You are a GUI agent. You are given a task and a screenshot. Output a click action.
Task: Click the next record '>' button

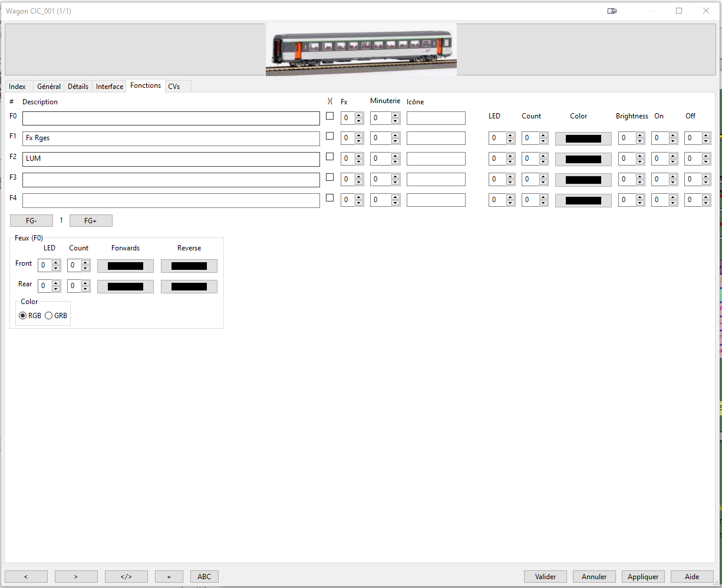[76, 577]
